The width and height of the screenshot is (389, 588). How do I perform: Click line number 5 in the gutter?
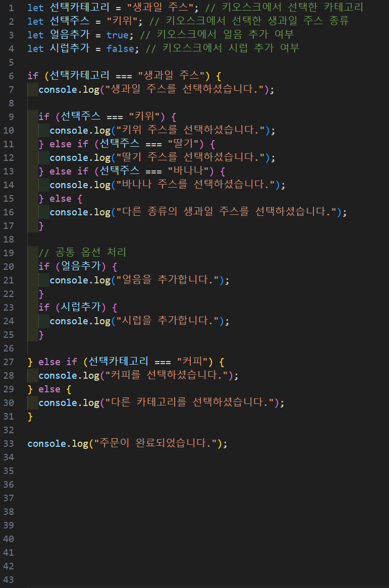(x=11, y=62)
